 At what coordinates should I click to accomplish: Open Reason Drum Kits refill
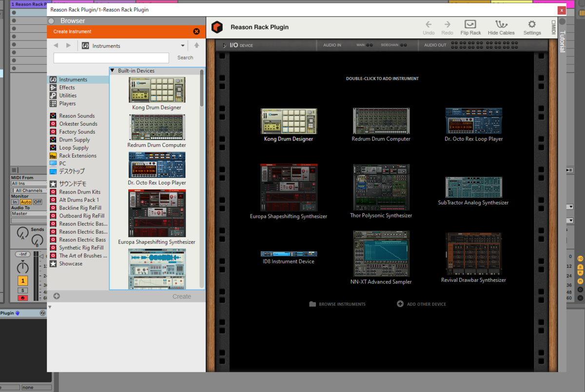(78, 192)
